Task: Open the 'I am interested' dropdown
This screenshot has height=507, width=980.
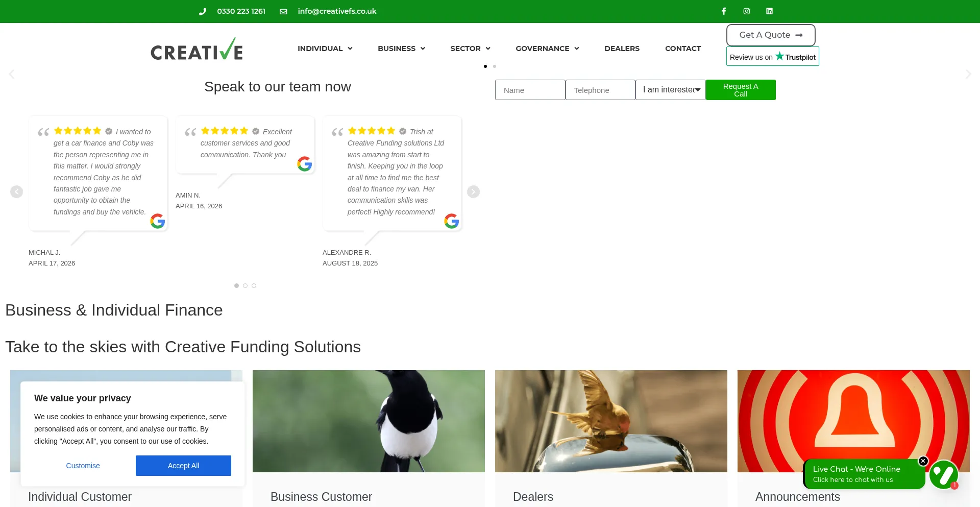Action: click(x=671, y=90)
